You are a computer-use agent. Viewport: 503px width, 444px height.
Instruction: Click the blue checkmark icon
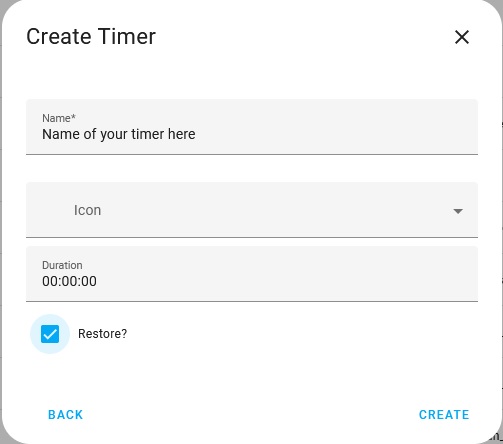point(50,334)
